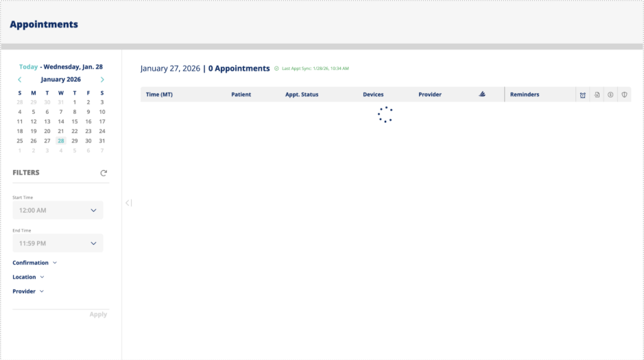The height and width of the screenshot is (360, 644).
Task: Click the 0 Appointments heading
Action: tap(239, 68)
